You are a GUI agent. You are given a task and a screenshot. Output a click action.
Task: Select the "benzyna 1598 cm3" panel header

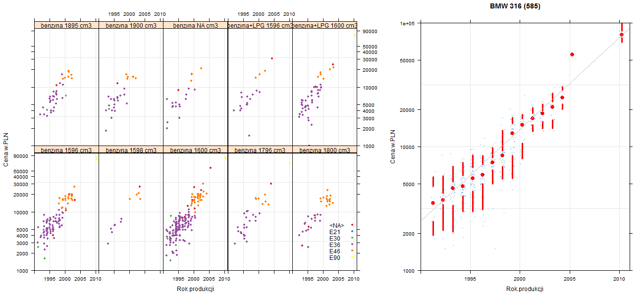(131, 150)
